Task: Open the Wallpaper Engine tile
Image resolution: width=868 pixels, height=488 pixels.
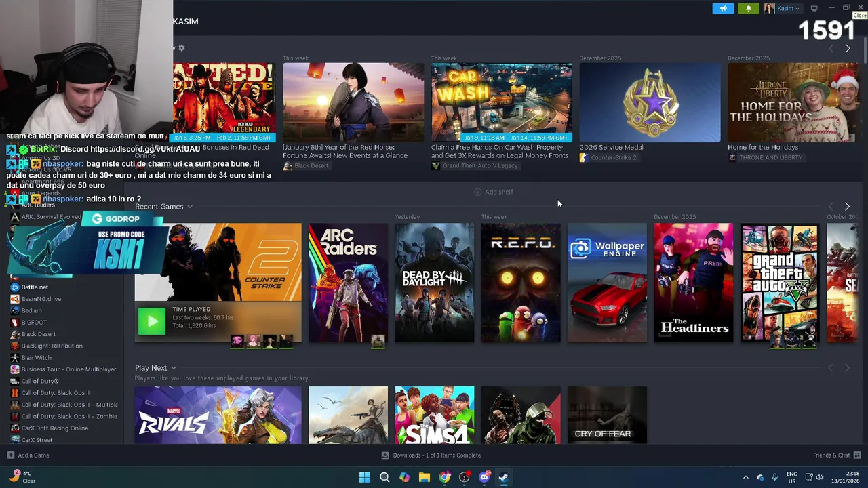Action: [607, 283]
